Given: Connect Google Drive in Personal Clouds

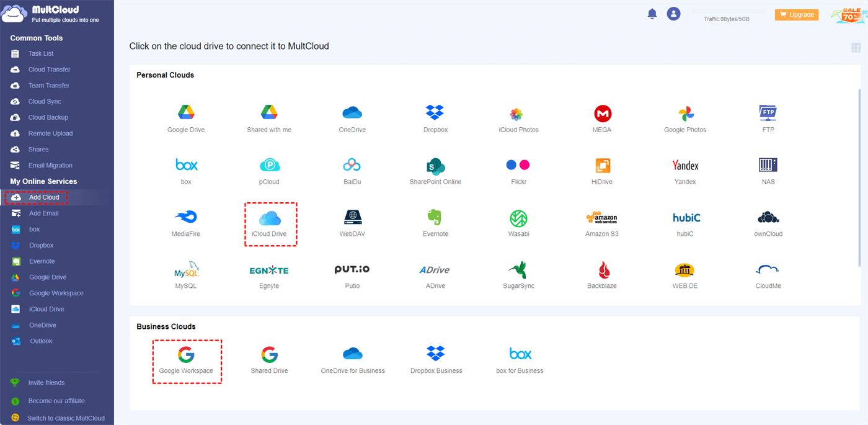Looking at the screenshot, I should pos(186,119).
